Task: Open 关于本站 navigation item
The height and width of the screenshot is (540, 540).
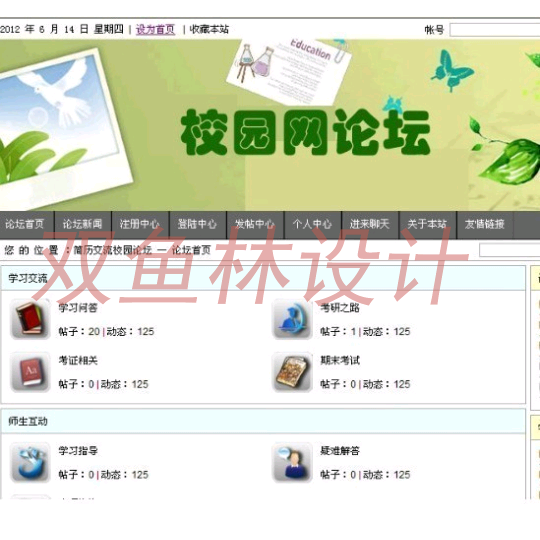Action: pos(427,224)
